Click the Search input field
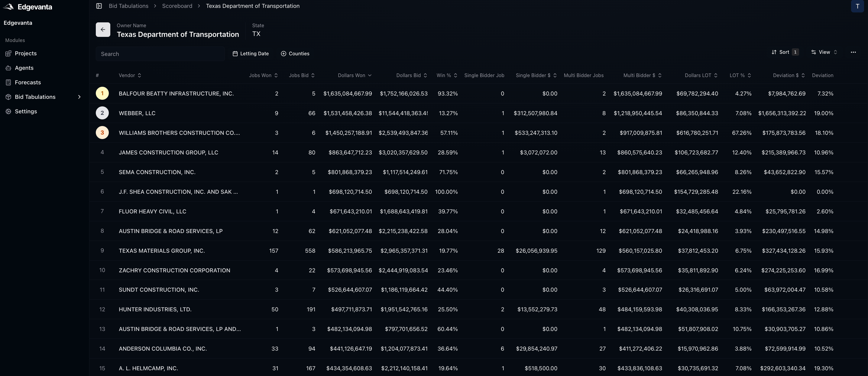This screenshot has width=868, height=376. pos(160,54)
